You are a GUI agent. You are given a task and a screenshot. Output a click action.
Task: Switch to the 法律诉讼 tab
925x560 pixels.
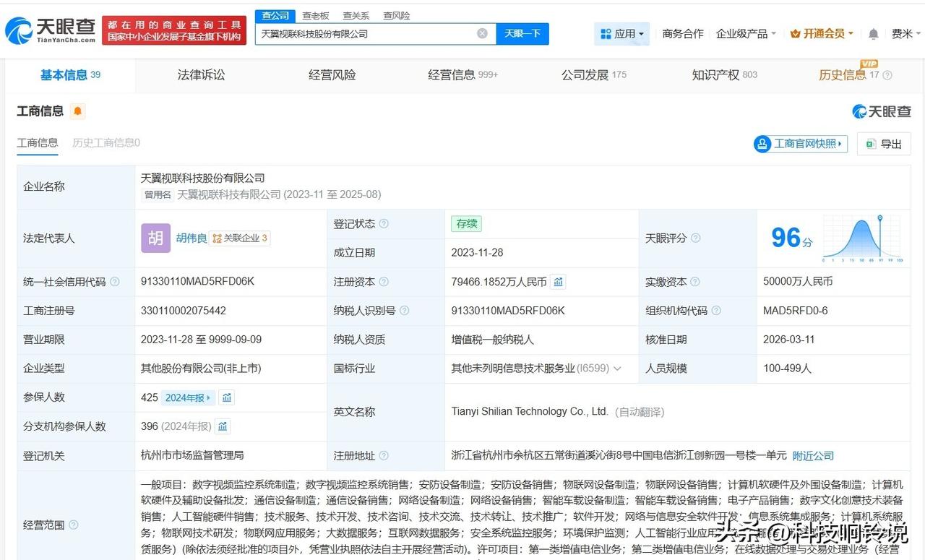click(x=201, y=75)
